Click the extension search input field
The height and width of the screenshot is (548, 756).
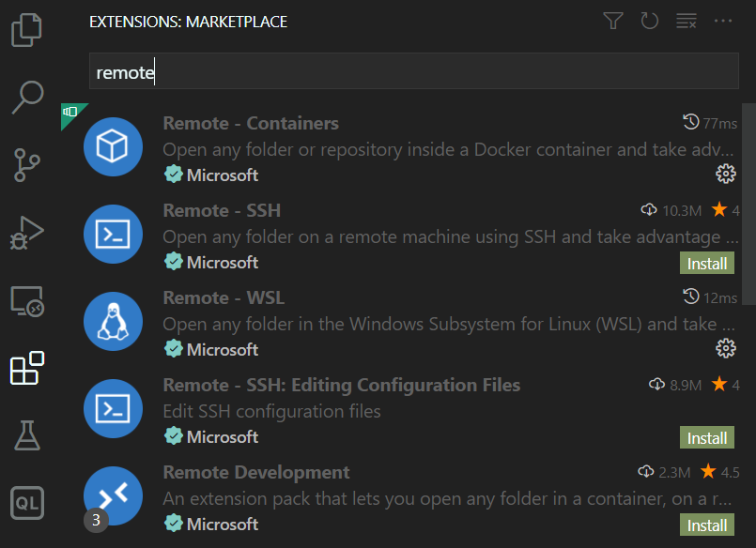point(413,72)
